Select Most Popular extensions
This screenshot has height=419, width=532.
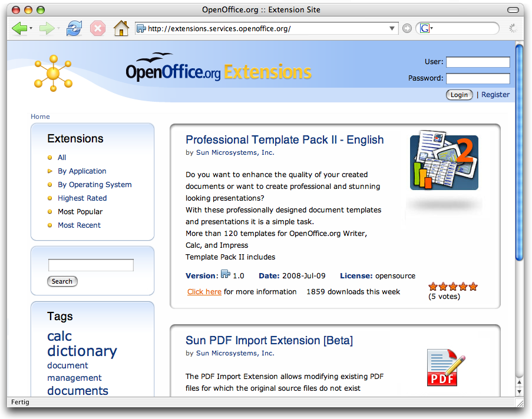coord(80,211)
